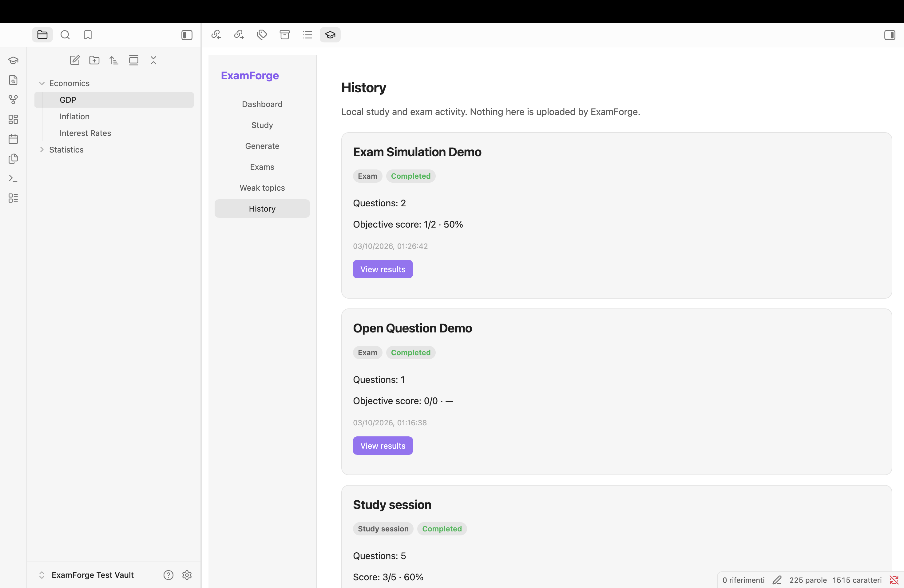Switch to the Study section
This screenshot has height=588, width=904.
[x=262, y=125]
